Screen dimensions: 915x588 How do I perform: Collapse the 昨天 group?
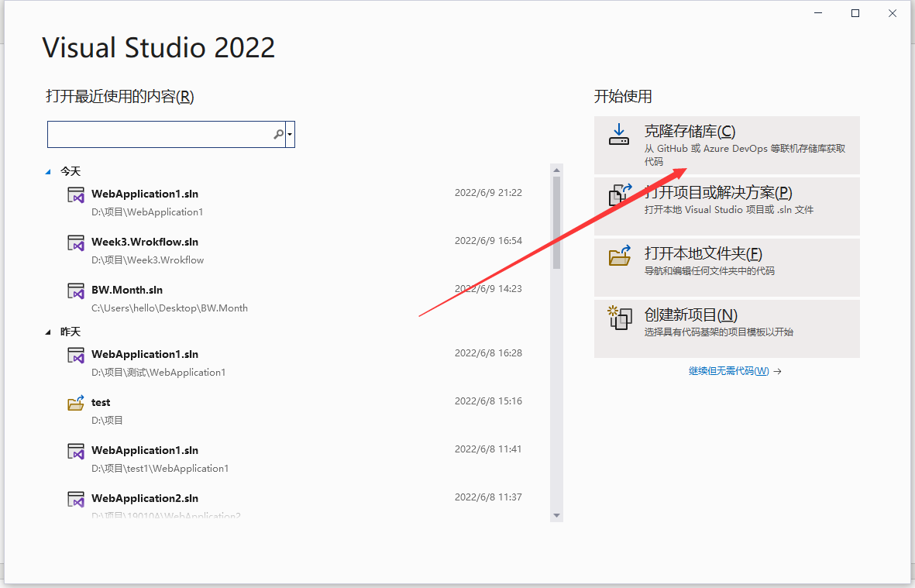pyautogui.click(x=48, y=332)
